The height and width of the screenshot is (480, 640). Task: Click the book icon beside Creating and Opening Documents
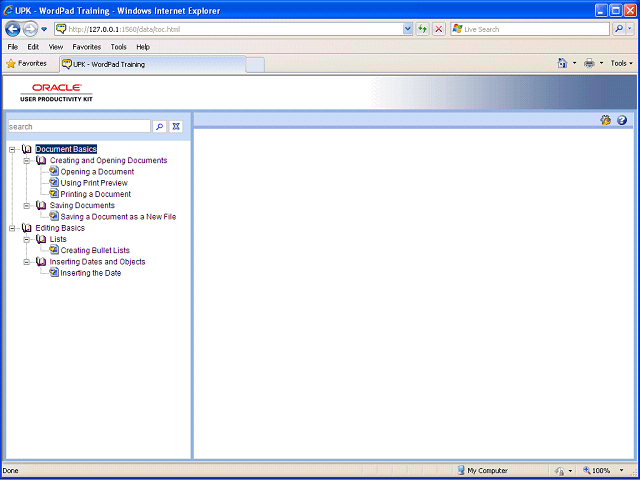point(41,160)
